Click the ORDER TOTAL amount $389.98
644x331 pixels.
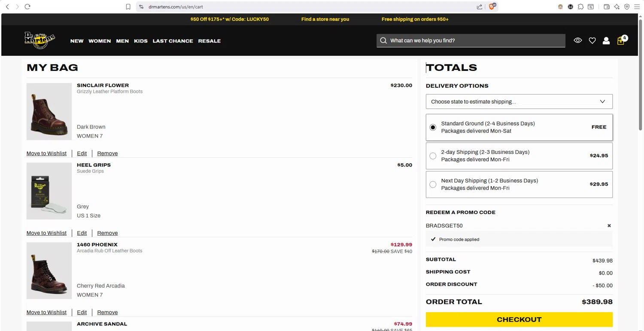pyautogui.click(x=597, y=302)
